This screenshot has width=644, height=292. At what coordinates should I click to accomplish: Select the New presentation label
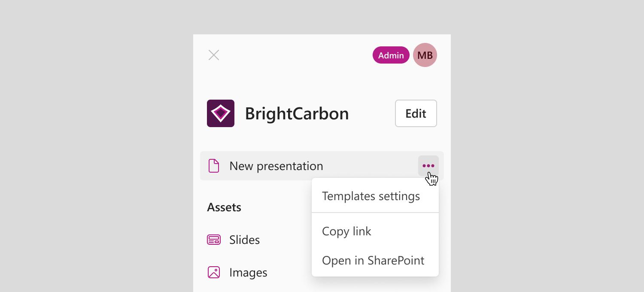point(276,166)
